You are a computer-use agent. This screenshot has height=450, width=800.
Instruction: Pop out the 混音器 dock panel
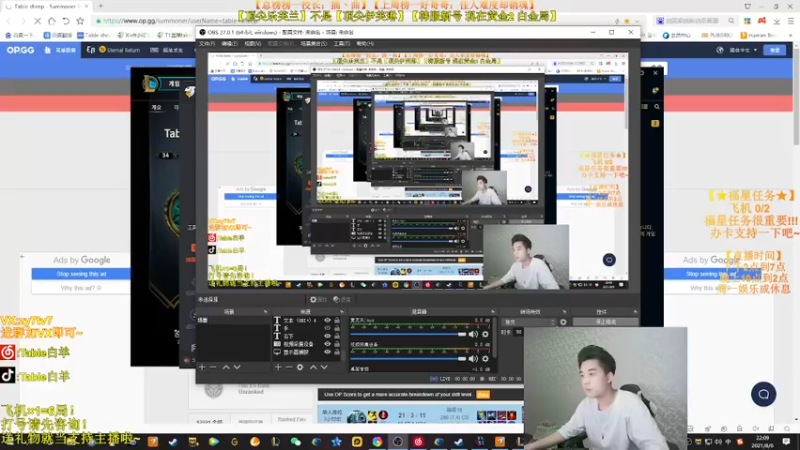pos(492,311)
